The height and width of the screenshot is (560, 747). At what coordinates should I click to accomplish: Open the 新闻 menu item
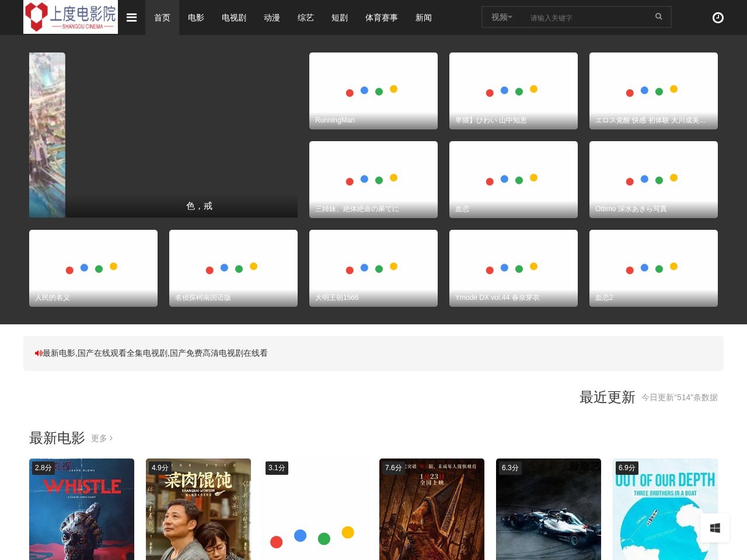(x=424, y=17)
